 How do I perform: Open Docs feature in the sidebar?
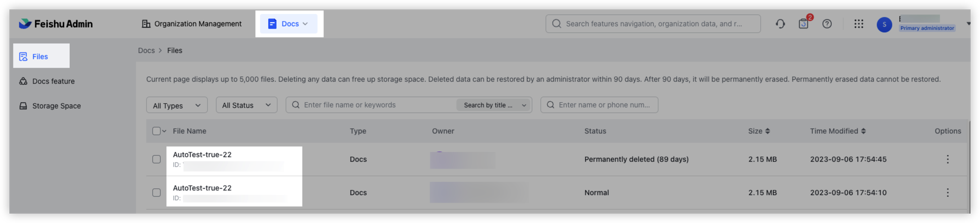tap(47, 81)
